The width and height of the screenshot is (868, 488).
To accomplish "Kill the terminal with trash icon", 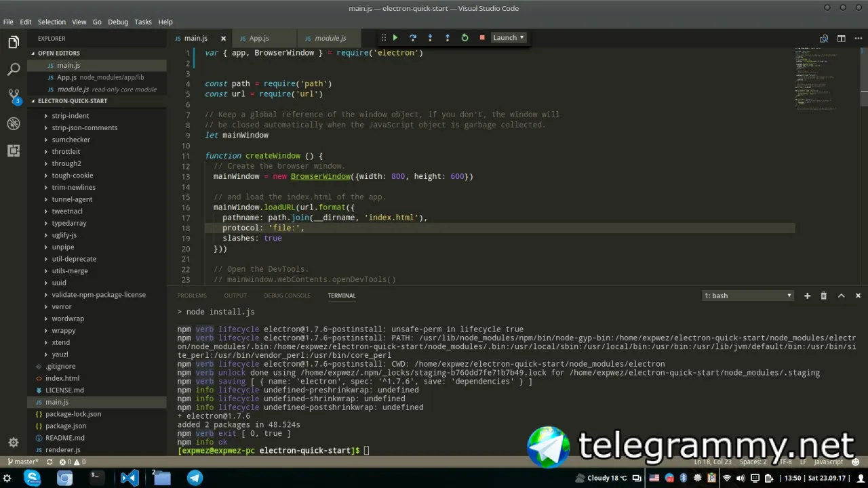I will pyautogui.click(x=824, y=296).
